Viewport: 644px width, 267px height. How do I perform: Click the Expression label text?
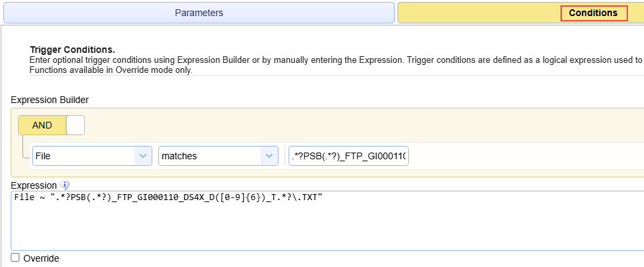pos(33,185)
